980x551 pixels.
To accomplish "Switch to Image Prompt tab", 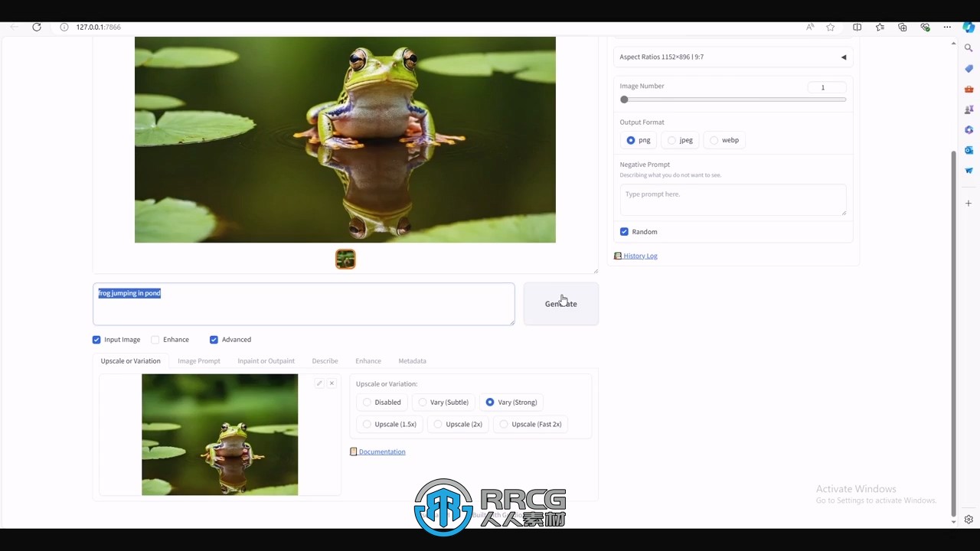I will (x=199, y=361).
